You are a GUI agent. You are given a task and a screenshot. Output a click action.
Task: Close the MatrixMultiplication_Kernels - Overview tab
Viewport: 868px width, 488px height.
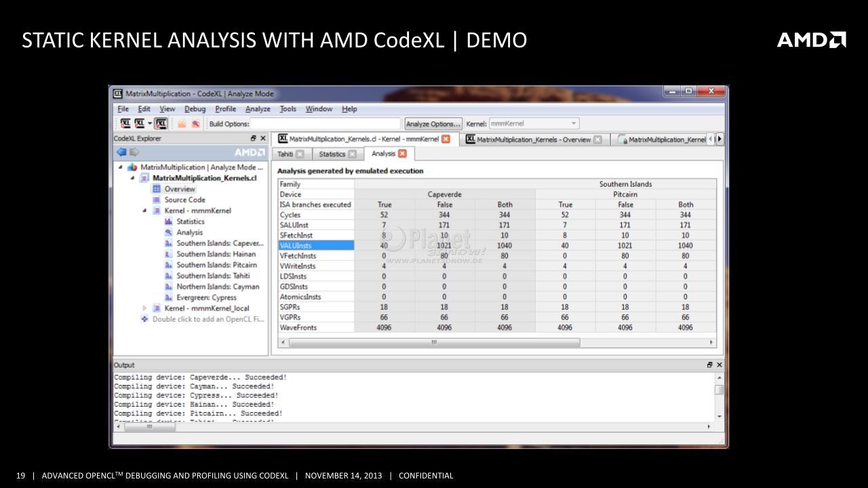[597, 140]
